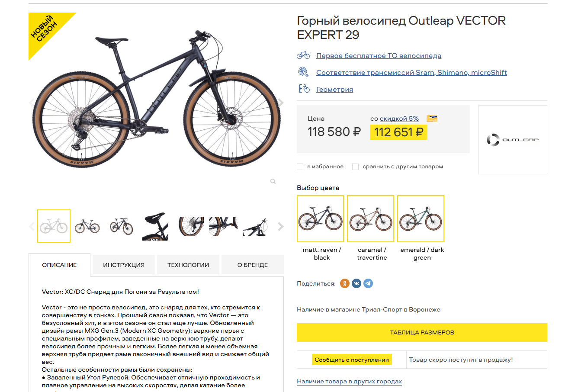Share via the Telegram icon
Screen dimensions: 578x392
[368, 283]
